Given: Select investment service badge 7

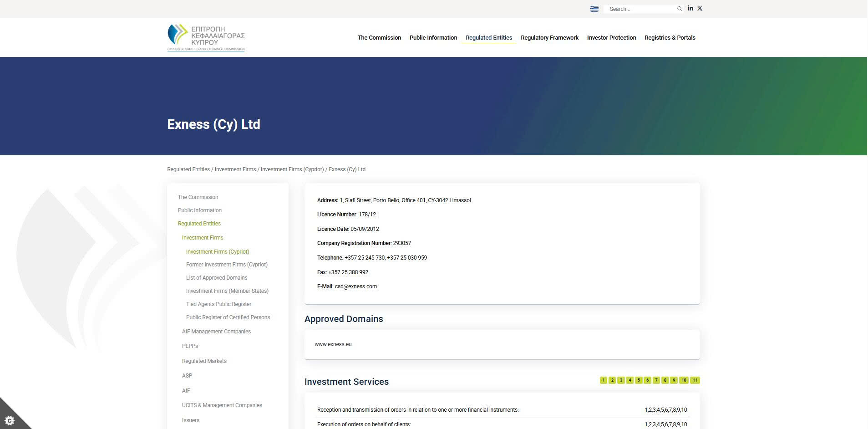Looking at the screenshot, I should coord(656,380).
